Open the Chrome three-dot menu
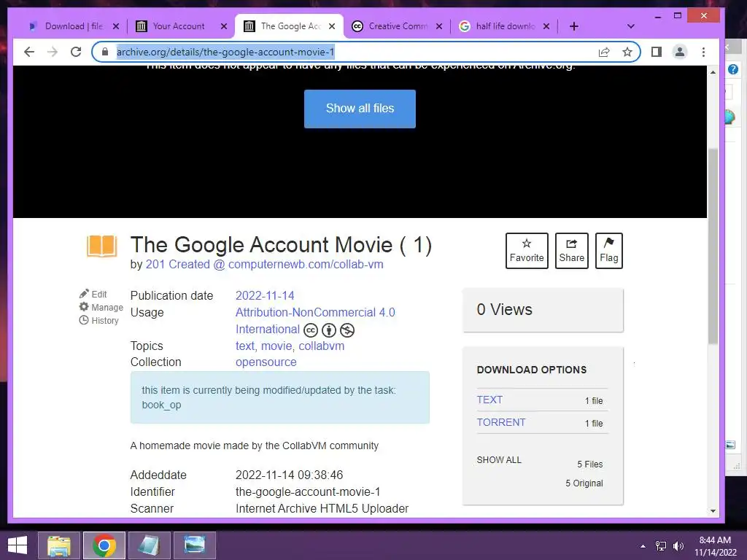Viewport: 747px width, 560px height. [x=704, y=52]
